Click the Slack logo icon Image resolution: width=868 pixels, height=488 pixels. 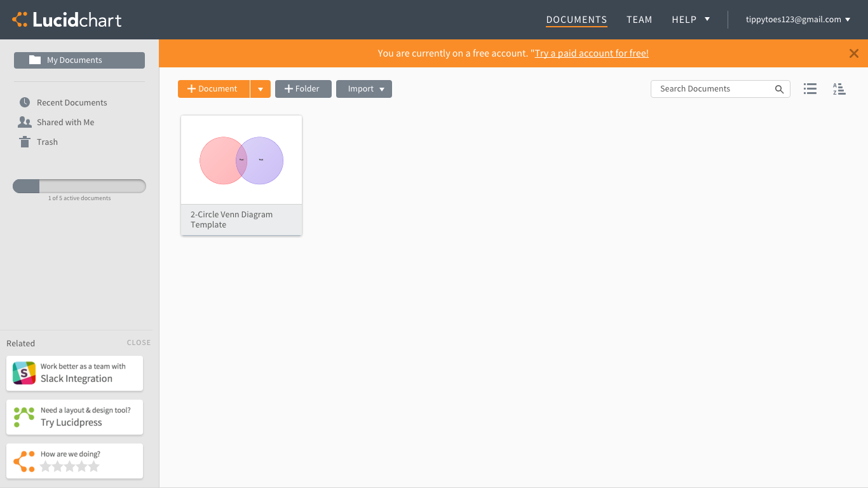pyautogui.click(x=24, y=373)
